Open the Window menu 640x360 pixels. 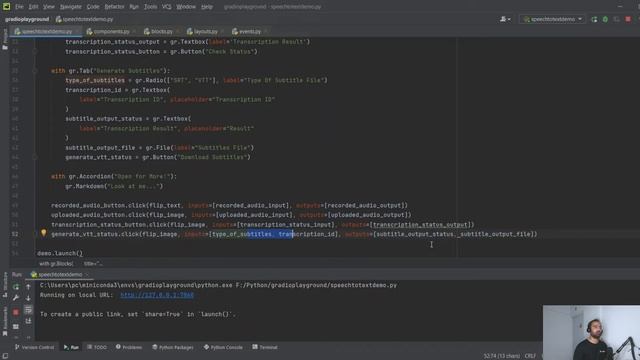point(186,7)
